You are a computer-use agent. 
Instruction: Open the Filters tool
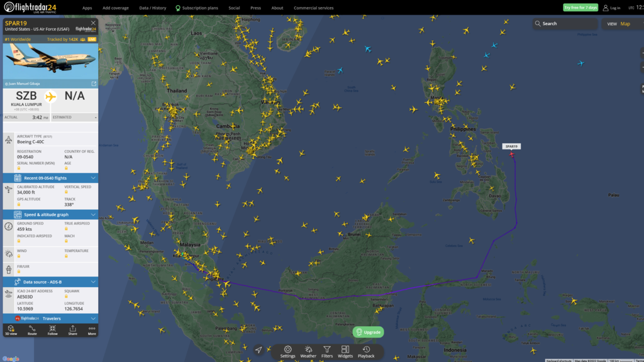(327, 352)
